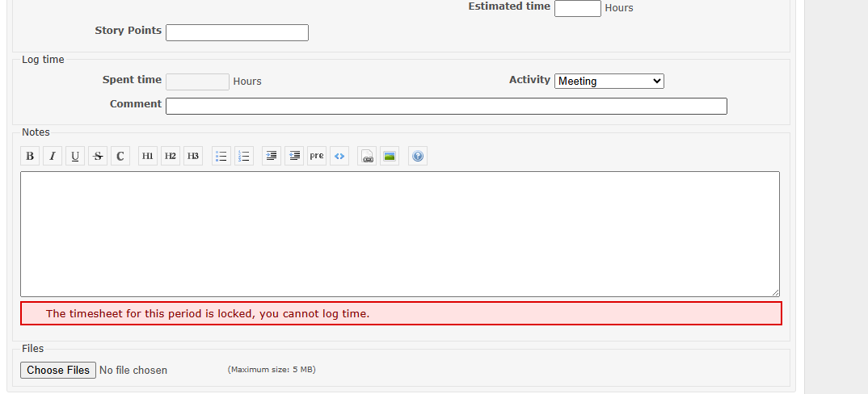Screen dimensions: 868x394
Task: Insert a numbered list
Action: pyautogui.click(x=244, y=156)
